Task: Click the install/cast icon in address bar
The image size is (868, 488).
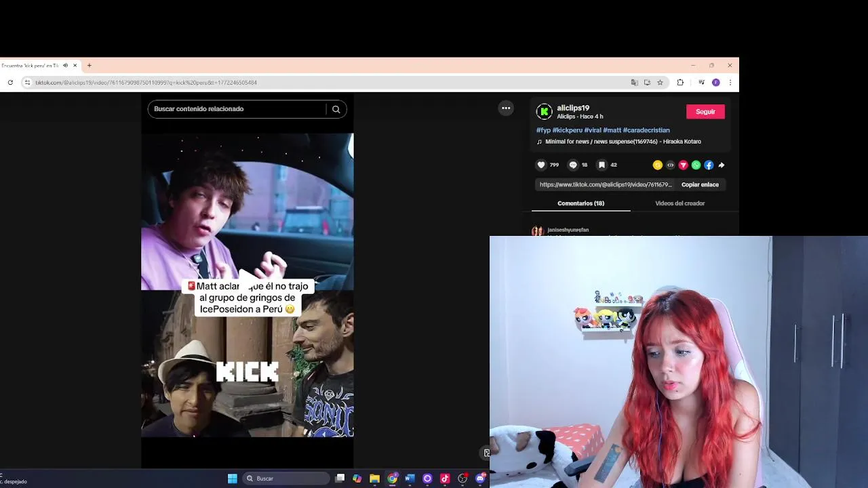Action: click(x=647, y=83)
